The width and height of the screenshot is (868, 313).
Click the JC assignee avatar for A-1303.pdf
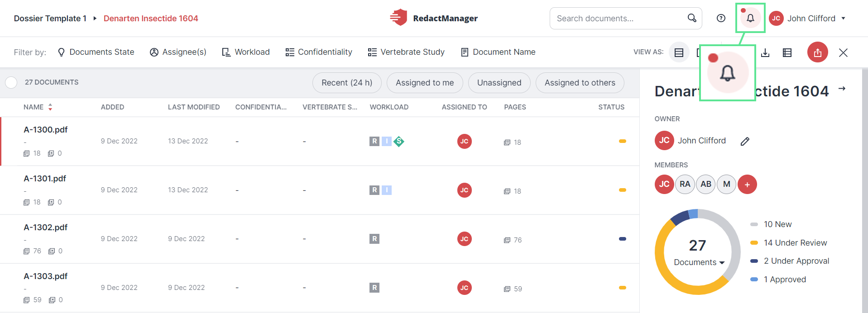click(x=465, y=288)
